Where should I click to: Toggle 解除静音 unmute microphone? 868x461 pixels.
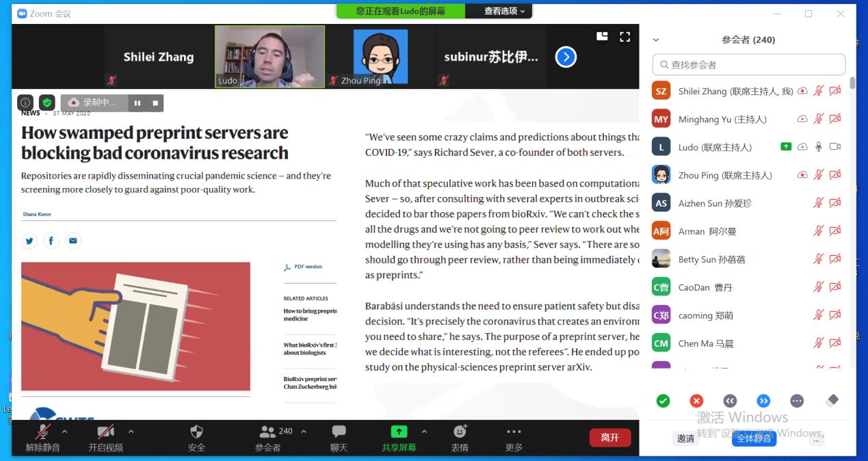pyautogui.click(x=43, y=438)
